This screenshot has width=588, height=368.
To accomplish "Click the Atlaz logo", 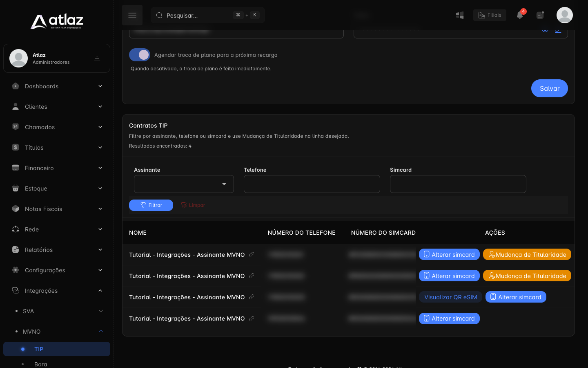I will [57, 21].
